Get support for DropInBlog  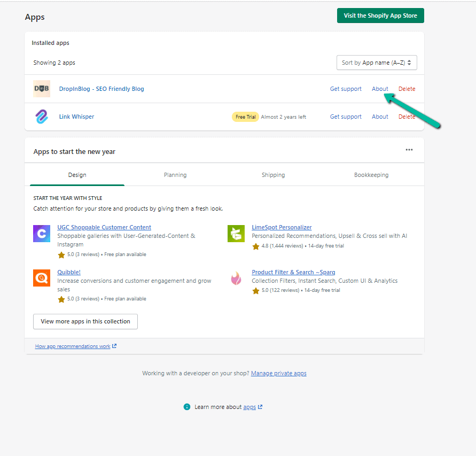346,89
